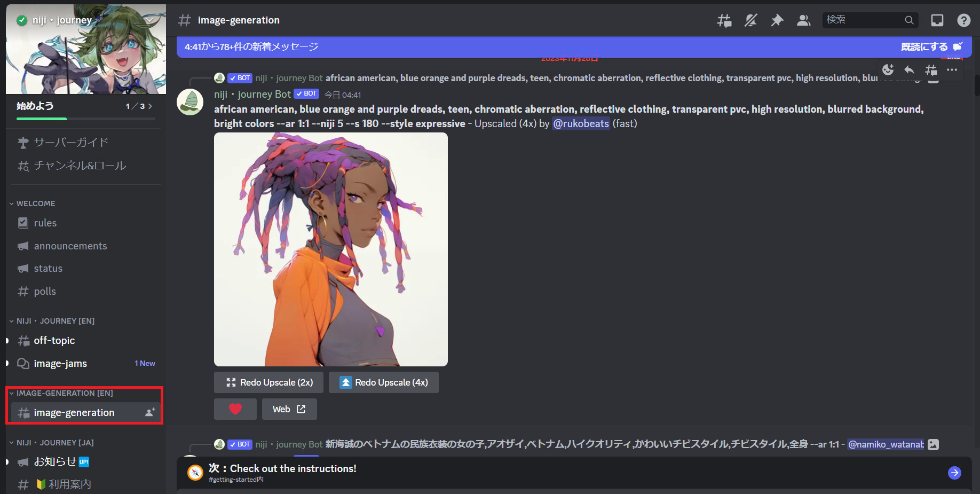Collapse the WELCOME category
This screenshot has width=980, height=494.
35,203
